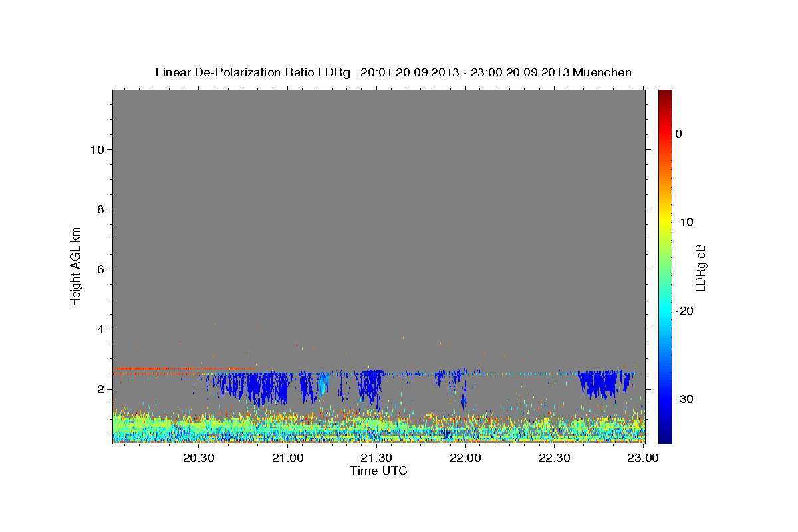Click the 'Time UTC' axis label
The image size is (798, 532).
point(378,471)
